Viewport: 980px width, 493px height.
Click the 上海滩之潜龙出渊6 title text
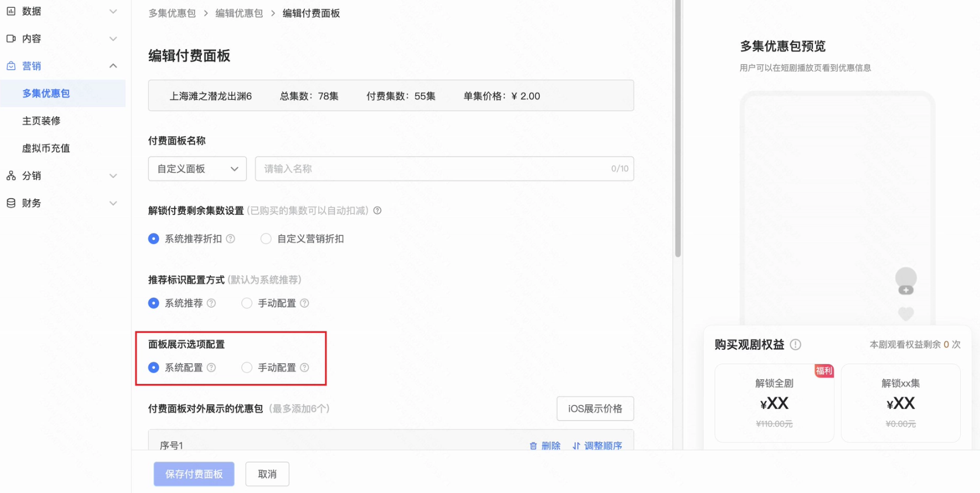click(211, 96)
